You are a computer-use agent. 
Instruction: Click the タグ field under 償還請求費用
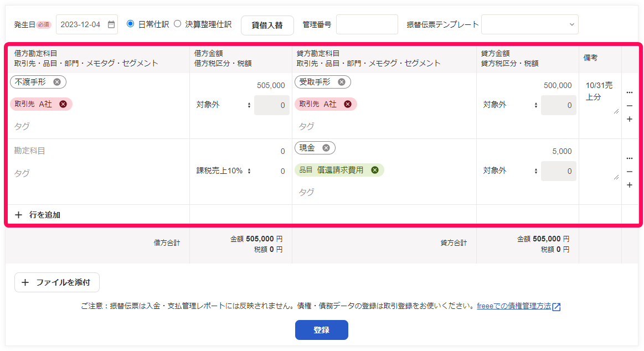point(384,192)
